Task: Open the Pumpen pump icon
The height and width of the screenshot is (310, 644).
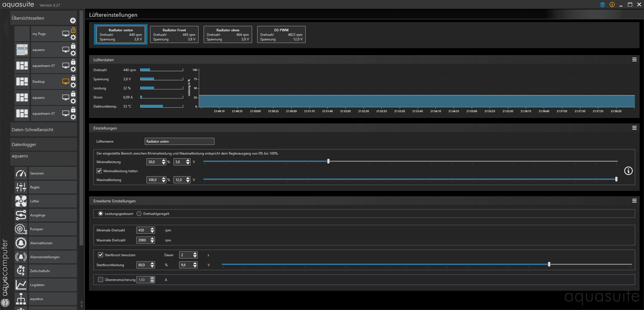Action: pyautogui.click(x=21, y=229)
